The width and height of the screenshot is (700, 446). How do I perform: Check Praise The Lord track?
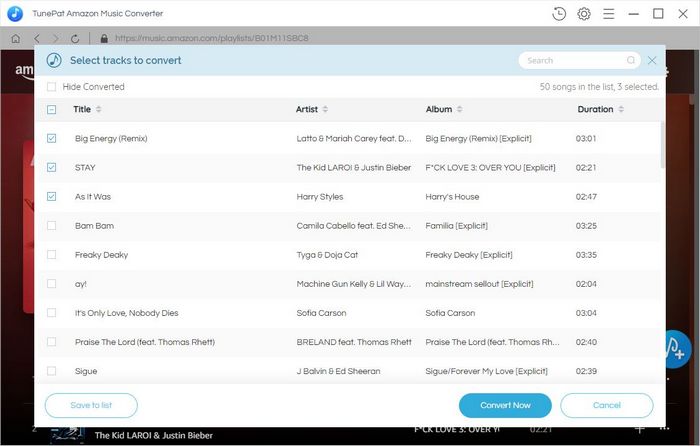[x=51, y=342]
